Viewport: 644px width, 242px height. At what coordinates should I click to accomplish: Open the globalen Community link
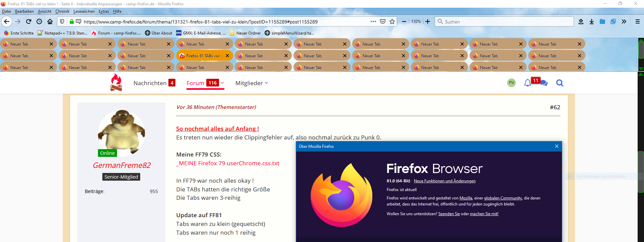(x=503, y=198)
